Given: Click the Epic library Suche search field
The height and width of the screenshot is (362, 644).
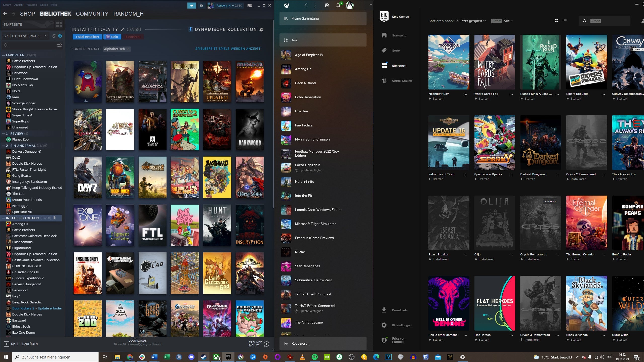Looking at the screenshot, I should [x=605, y=21].
